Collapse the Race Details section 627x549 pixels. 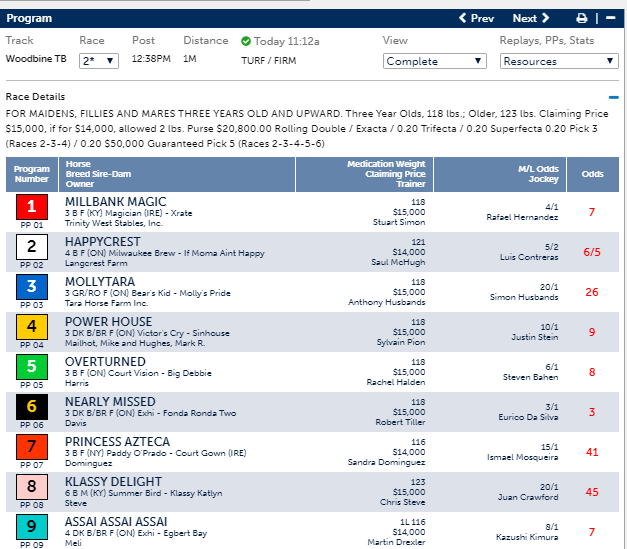(x=613, y=97)
